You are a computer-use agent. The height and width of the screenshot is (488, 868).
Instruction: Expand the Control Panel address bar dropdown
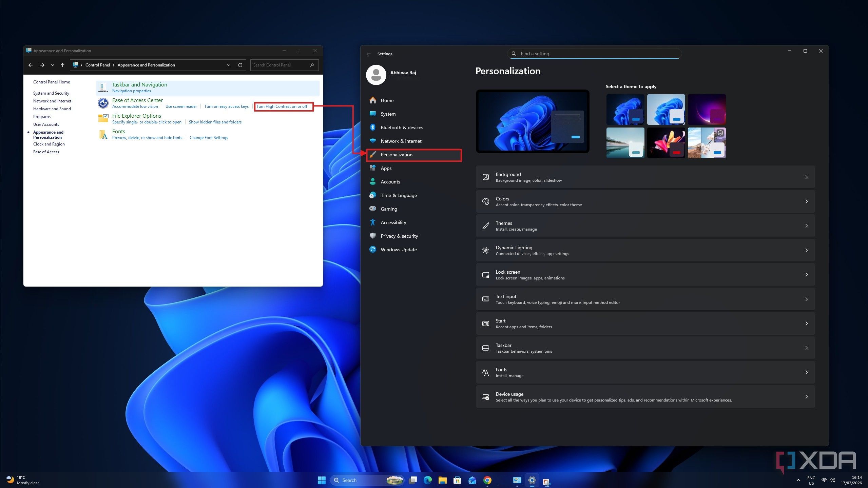tap(229, 65)
